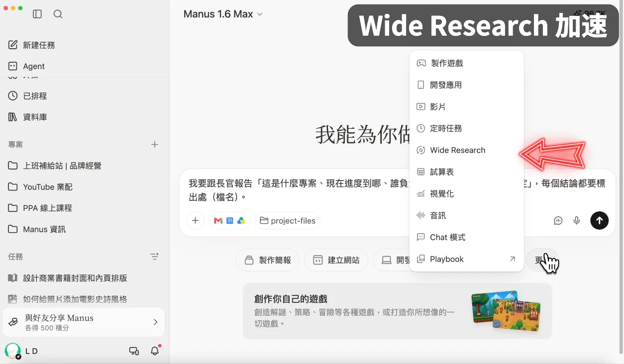Open the Manus 1.6 Max model dropdown
Viewport: 624px width, 364px height.
pos(223,14)
